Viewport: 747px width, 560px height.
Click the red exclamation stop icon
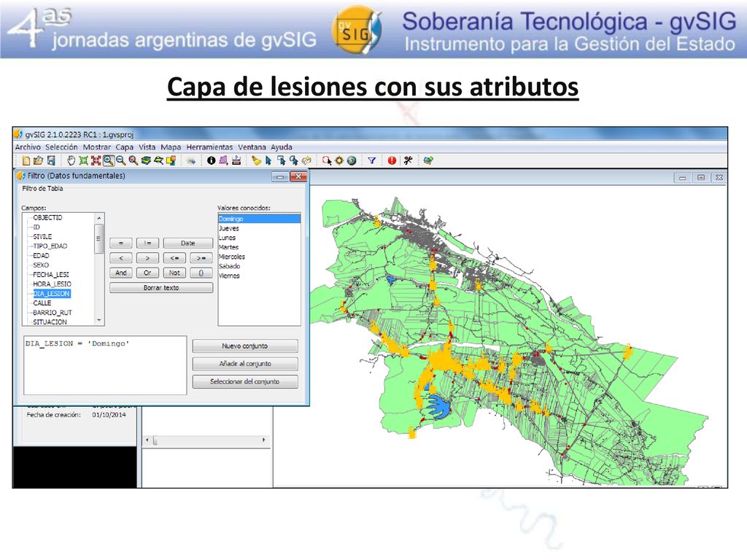point(392,160)
